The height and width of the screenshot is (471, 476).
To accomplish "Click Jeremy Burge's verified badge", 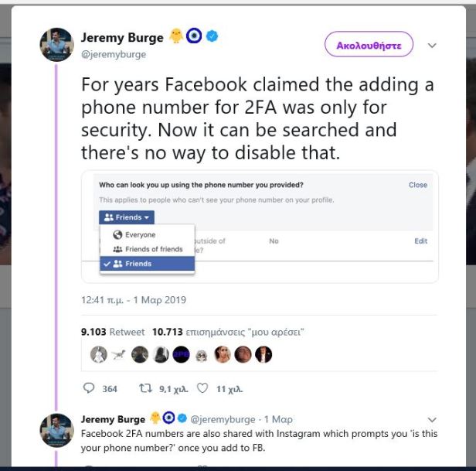I will coord(209,37).
